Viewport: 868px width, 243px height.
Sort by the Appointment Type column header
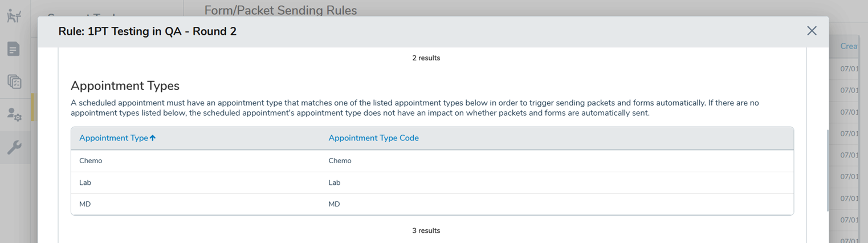click(x=113, y=138)
